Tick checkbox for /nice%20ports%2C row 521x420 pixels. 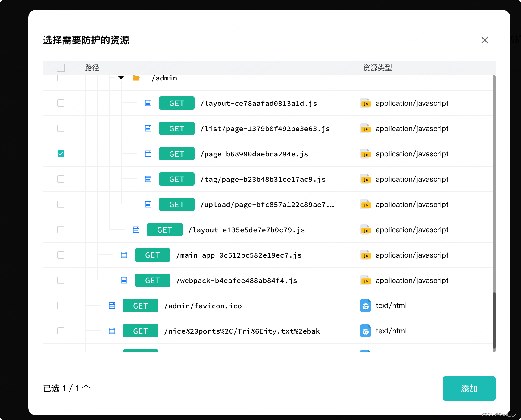61,331
